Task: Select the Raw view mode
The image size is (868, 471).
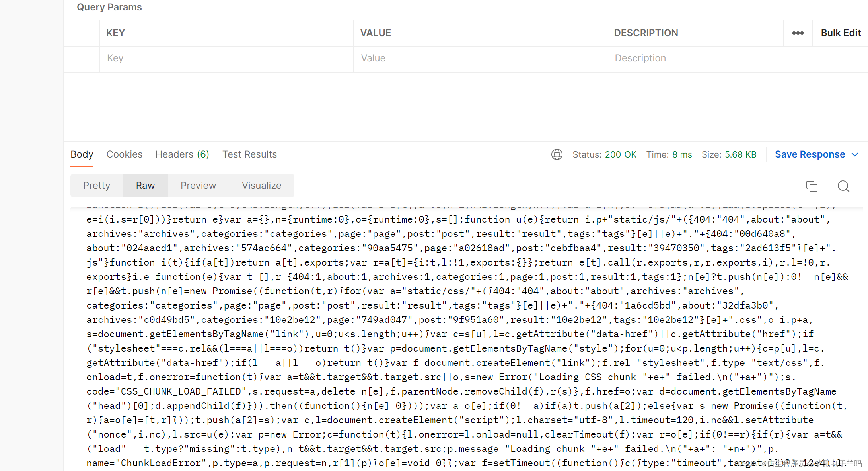Action: point(145,186)
